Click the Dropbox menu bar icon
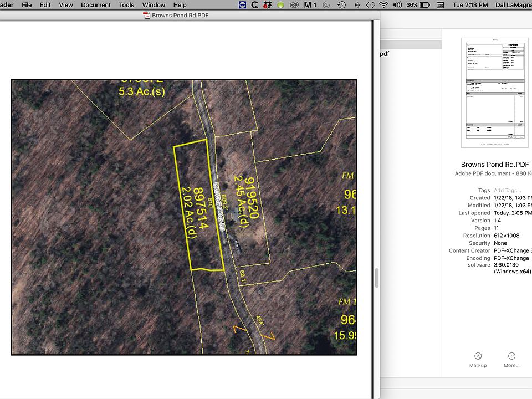532x399 pixels. 267,5
